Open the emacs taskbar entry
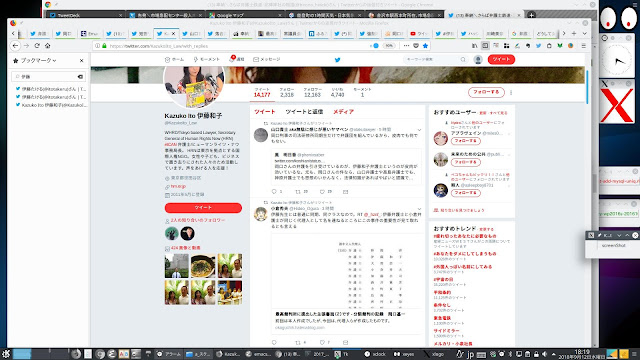Image resolution: width=640 pixels, height=360 pixels. (x=258, y=354)
